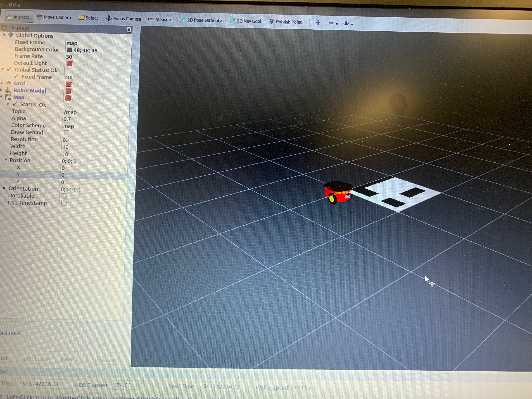Click the Wall Time field
Image resolution: width=532 pixels, height=399 pixels.
(x=226, y=386)
